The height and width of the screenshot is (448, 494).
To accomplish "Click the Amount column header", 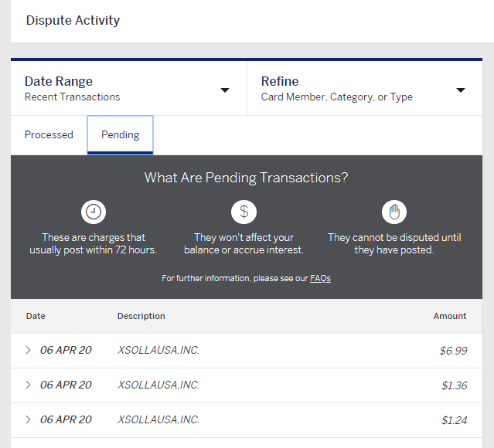I will pos(450,316).
